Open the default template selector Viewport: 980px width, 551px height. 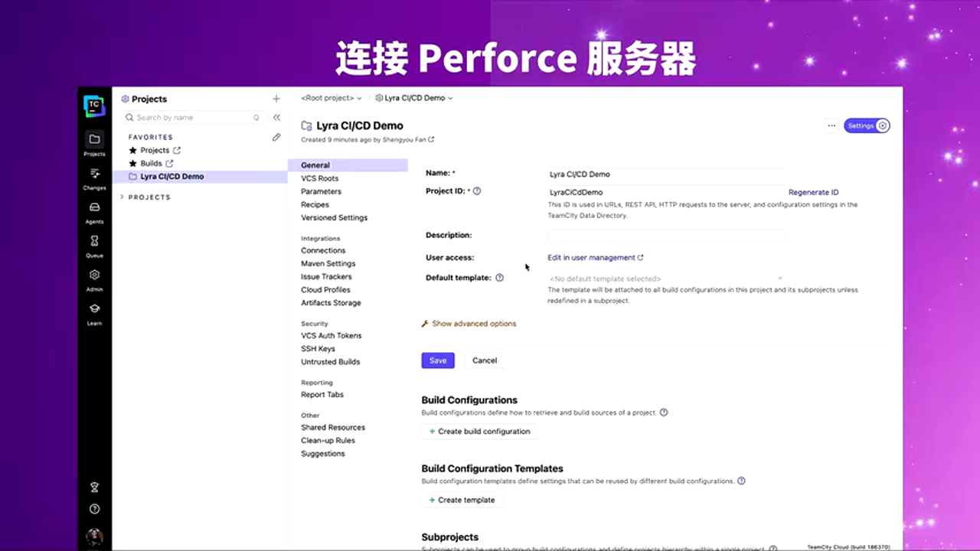(665, 279)
